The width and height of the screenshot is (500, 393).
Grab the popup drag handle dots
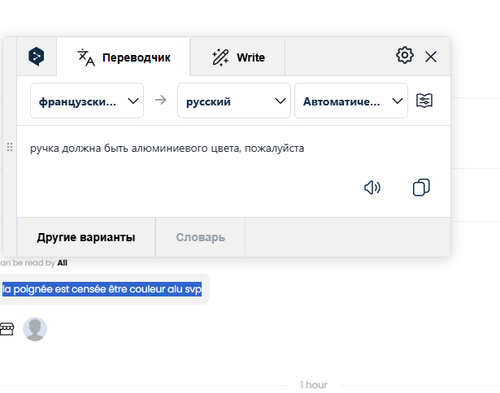click(x=10, y=147)
